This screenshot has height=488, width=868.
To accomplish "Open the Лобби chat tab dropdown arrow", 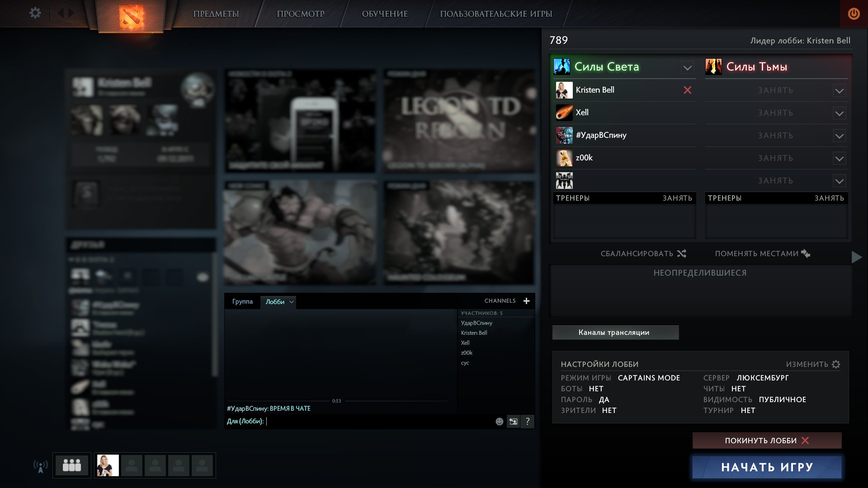I will [292, 302].
